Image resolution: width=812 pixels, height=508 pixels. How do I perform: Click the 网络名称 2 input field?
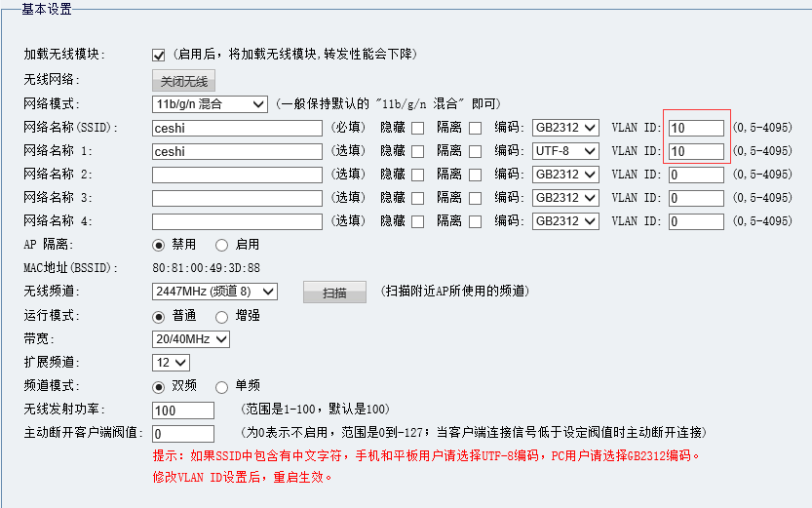(x=237, y=175)
